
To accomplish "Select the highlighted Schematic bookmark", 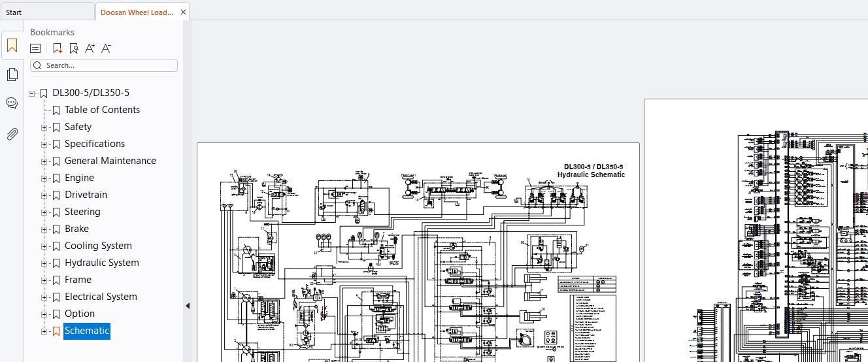I will point(87,331).
